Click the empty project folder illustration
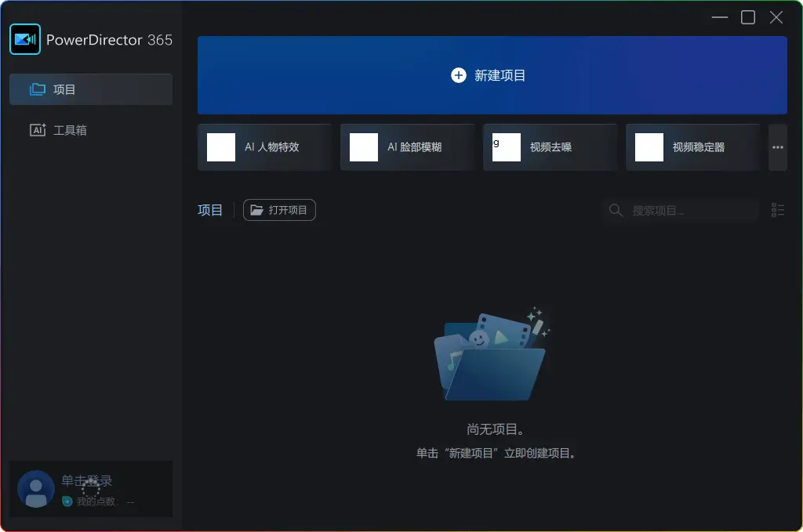The image size is (803, 532). pos(492,355)
